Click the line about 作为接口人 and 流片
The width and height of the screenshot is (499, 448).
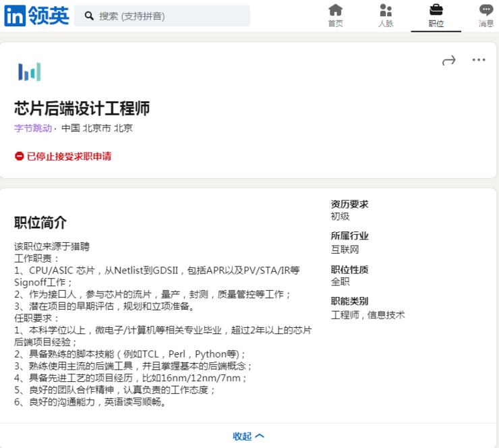152,294
